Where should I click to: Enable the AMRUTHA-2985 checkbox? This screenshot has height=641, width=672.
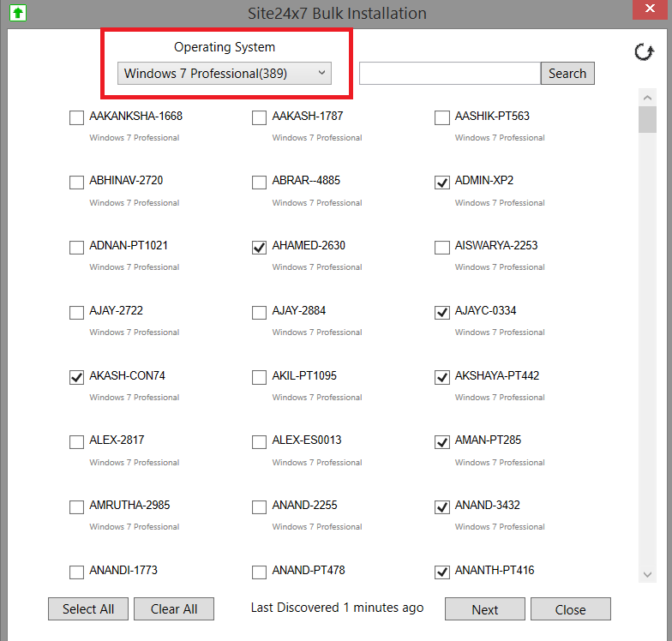click(x=76, y=507)
